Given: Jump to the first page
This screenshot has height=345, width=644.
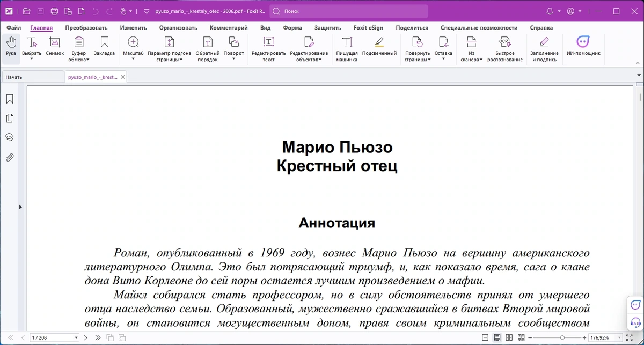Looking at the screenshot, I should click(11, 338).
